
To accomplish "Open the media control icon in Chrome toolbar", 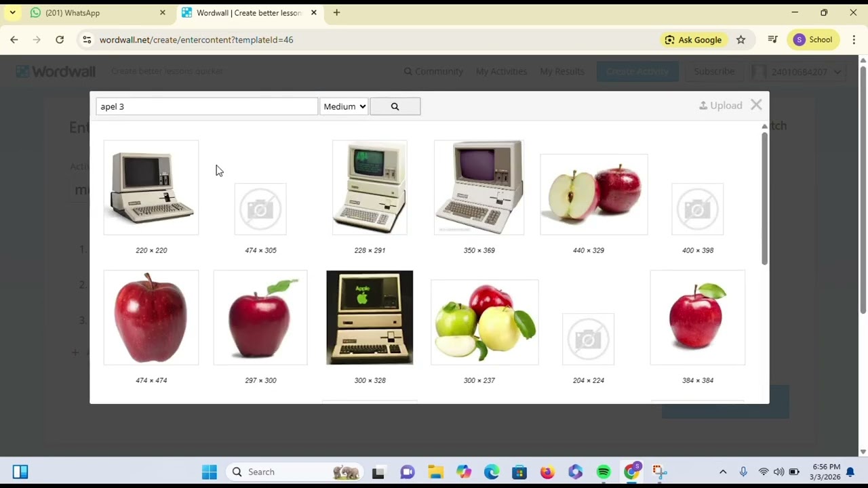I will [772, 40].
